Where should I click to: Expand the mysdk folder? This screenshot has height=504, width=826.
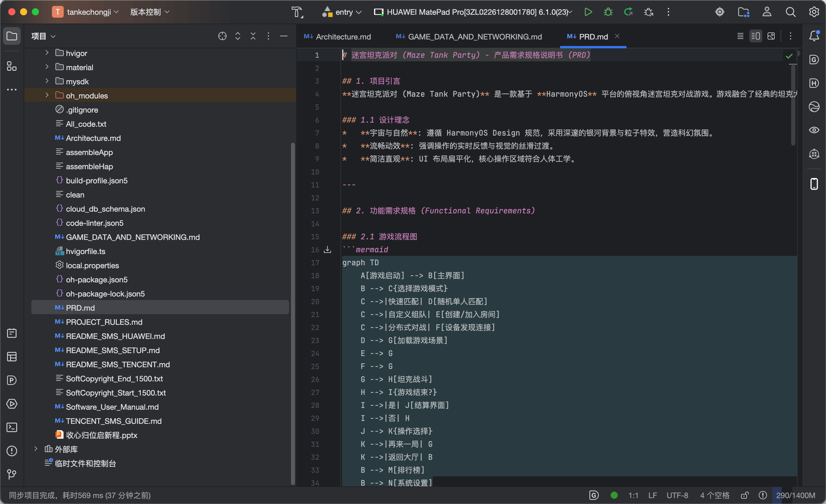tap(47, 81)
